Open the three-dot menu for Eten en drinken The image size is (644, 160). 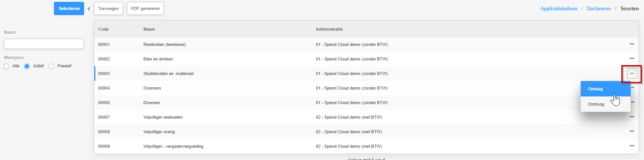[632, 59]
